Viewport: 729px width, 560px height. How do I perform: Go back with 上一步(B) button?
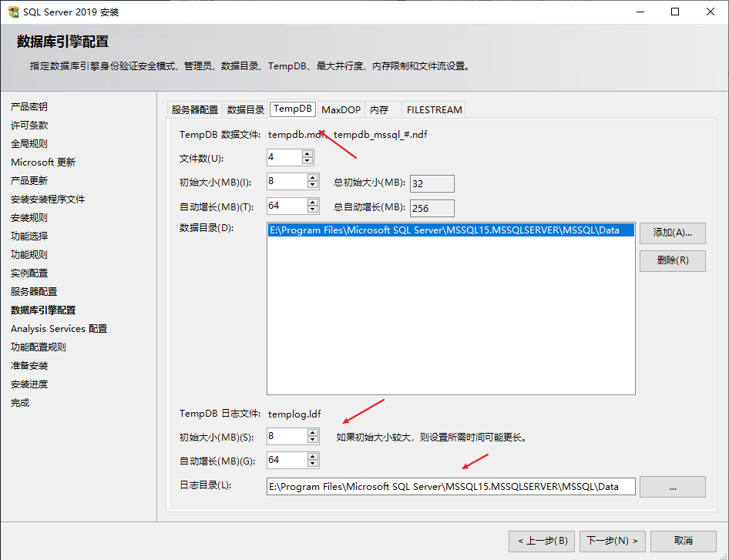pyautogui.click(x=542, y=541)
